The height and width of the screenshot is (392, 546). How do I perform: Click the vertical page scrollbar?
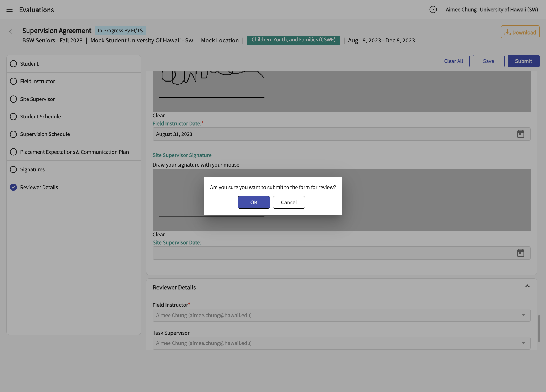pos(539,329)
